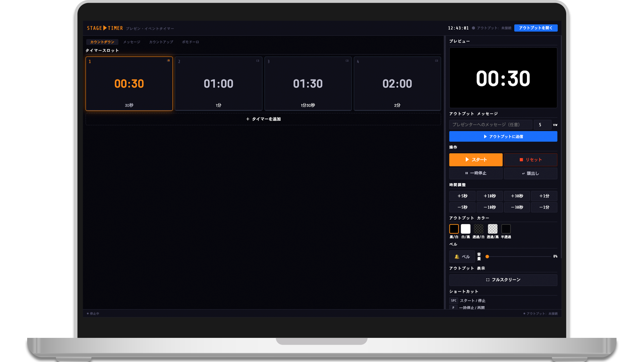The width and height of the screenshot is (644, 362).
Task: Send message with アウトプットに送信 button
Action: (x=503, y=136)
